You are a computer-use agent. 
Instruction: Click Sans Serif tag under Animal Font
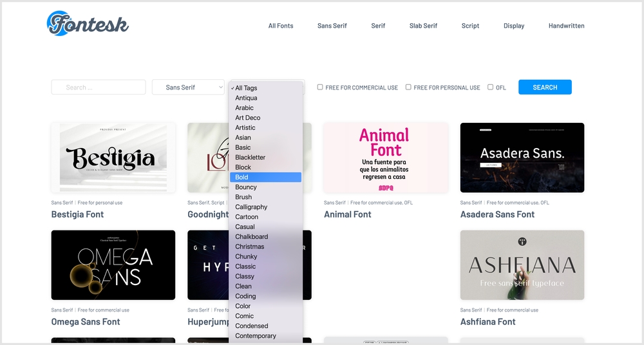tap(335, 203)
